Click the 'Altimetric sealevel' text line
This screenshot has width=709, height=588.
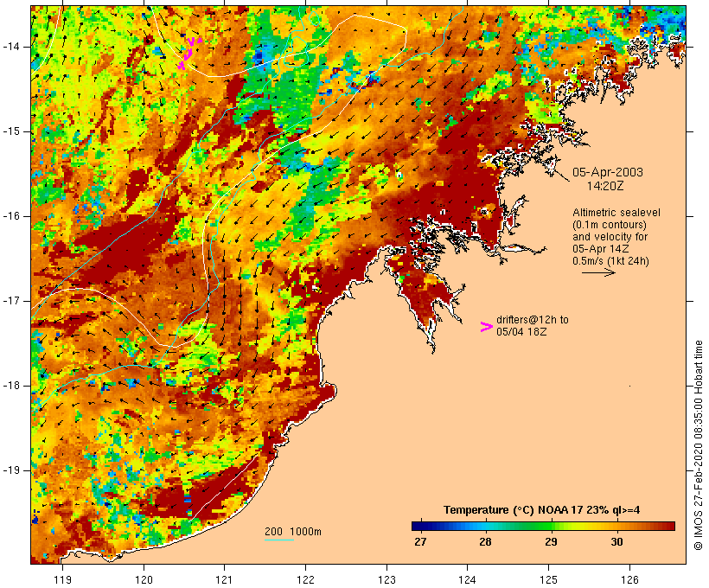(616, 213)
